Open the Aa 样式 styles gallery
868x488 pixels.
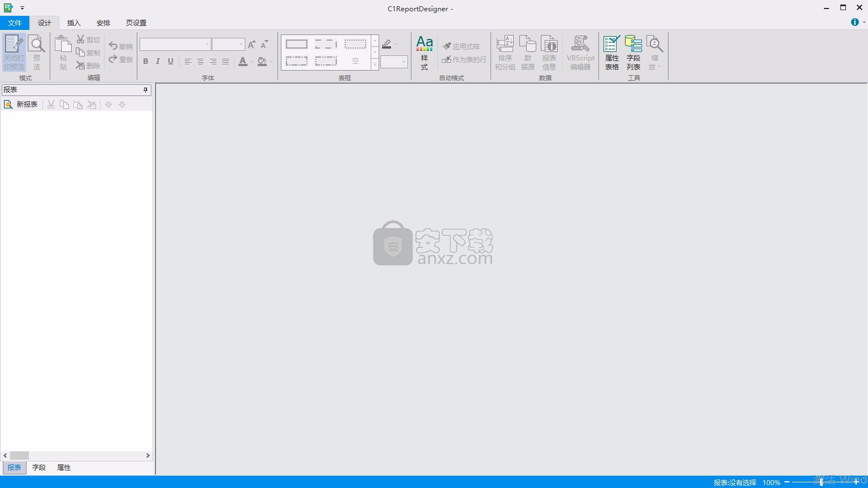[424, 53]
